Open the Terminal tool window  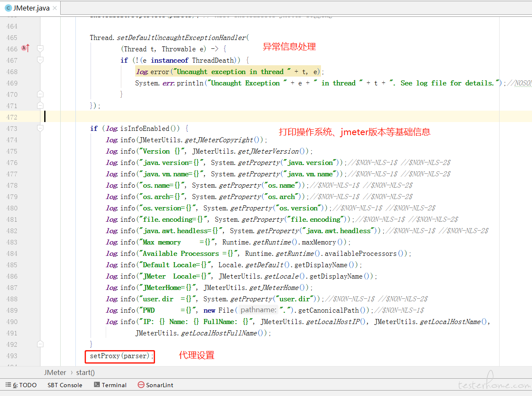110,385
